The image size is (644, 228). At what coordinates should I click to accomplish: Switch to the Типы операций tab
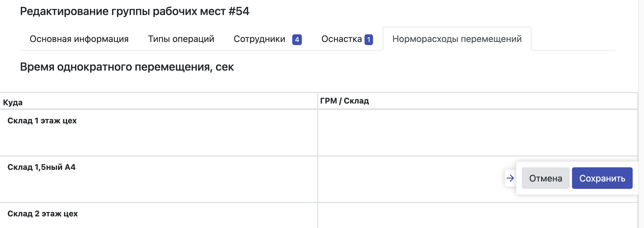tap(181, 39)
